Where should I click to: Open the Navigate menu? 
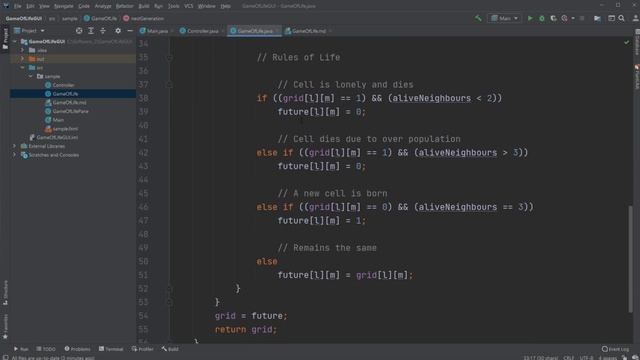tap(64, 6)
